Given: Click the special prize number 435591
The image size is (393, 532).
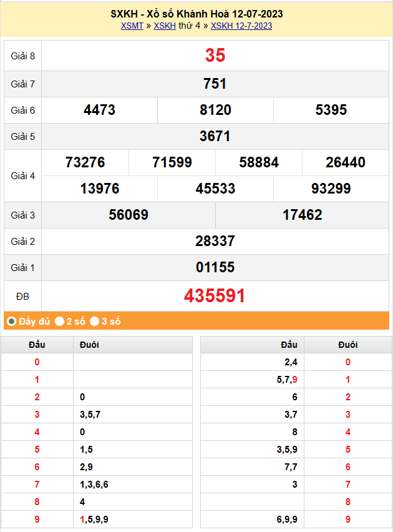Looking at the screenshot, I should [x=215, y=296].
